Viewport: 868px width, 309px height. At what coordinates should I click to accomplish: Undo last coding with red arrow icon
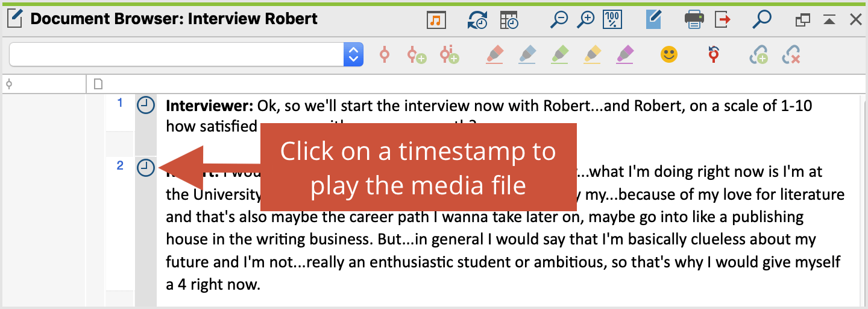pos(714,54)
